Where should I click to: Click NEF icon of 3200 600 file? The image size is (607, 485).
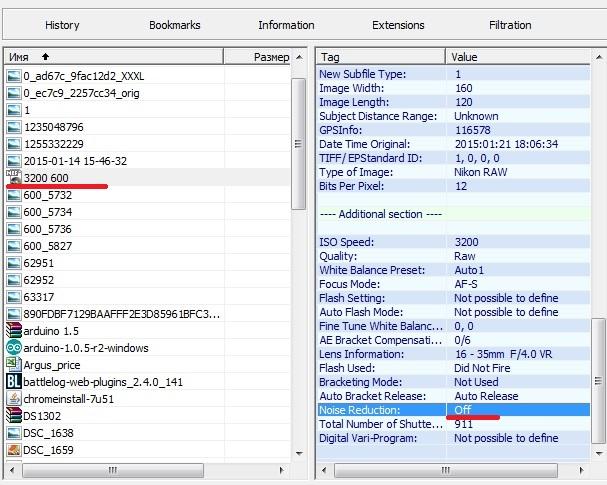[14, 177]
